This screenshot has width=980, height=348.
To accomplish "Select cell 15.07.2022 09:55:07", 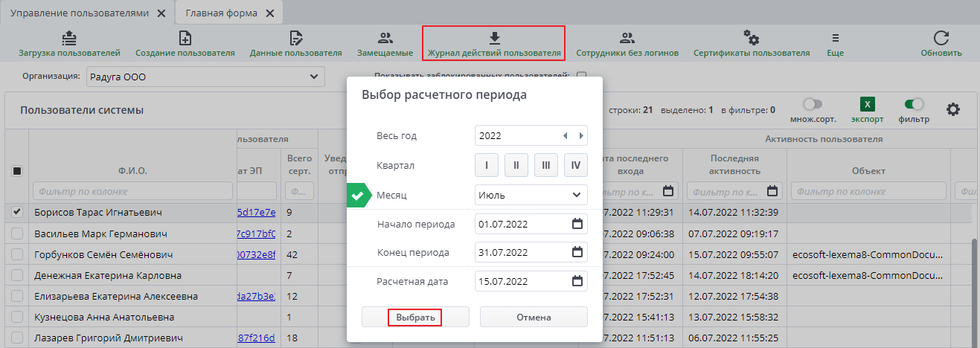I will click(734, 254).
